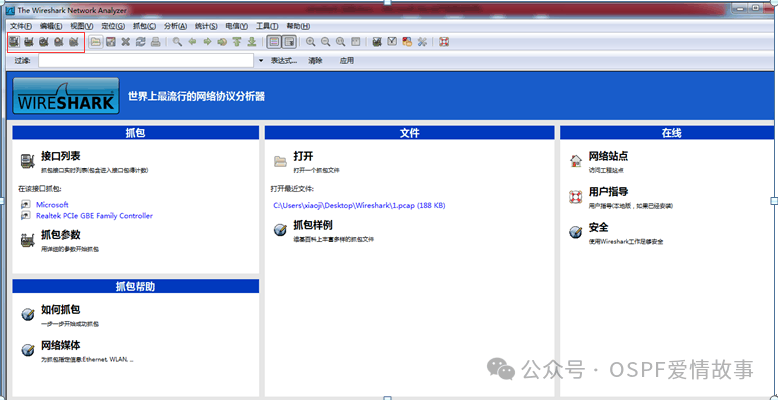Click the preferences tools icon in toolbar
Screen dimensions: 778x400
click(422, 42)
